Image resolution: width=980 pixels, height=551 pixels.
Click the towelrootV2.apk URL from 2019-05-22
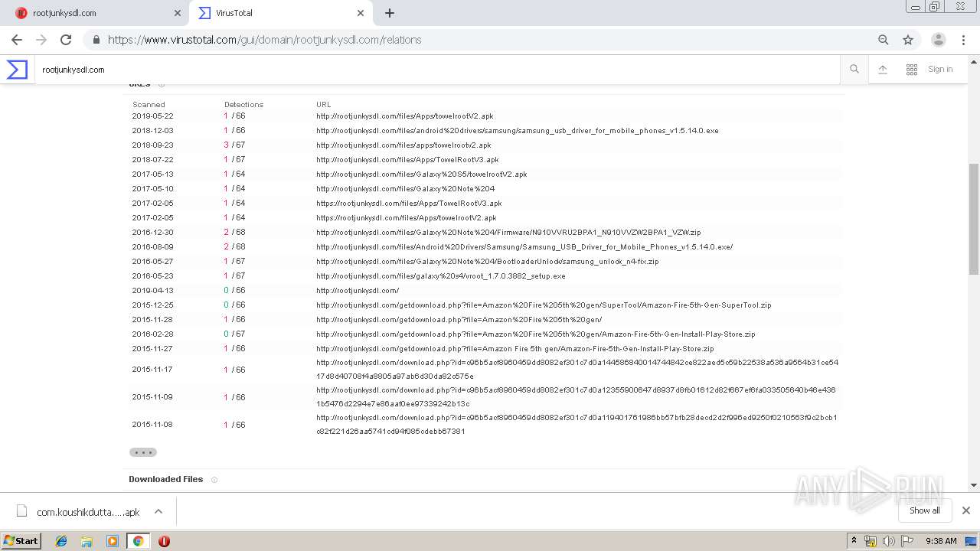point(405,116)
